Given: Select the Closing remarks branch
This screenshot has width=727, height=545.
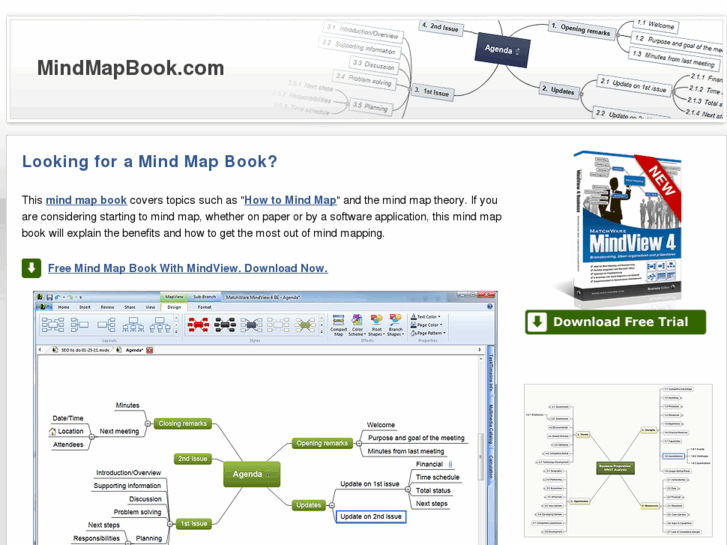Looking at the screenshot, I should 182,423.
